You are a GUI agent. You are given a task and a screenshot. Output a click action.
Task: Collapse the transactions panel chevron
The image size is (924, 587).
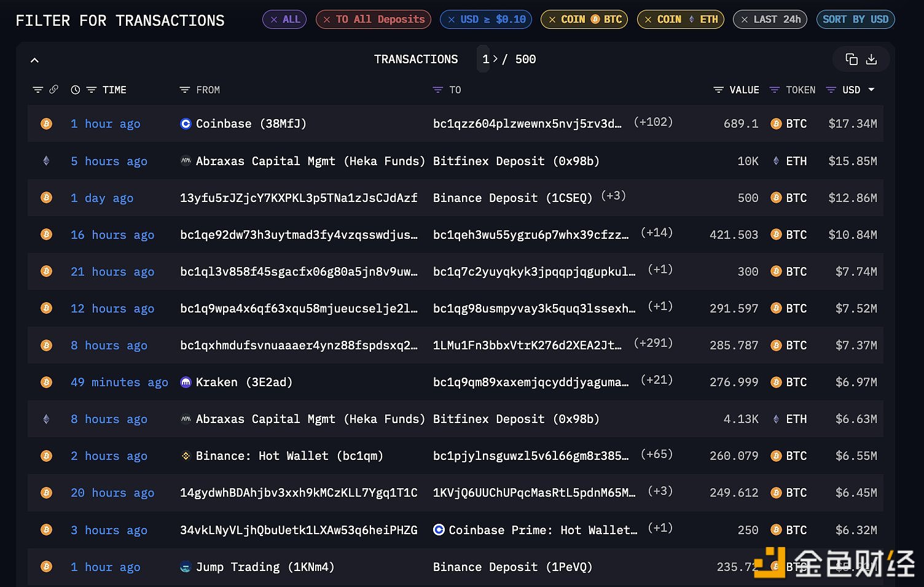pyautogui.click(x=34, y=60)
